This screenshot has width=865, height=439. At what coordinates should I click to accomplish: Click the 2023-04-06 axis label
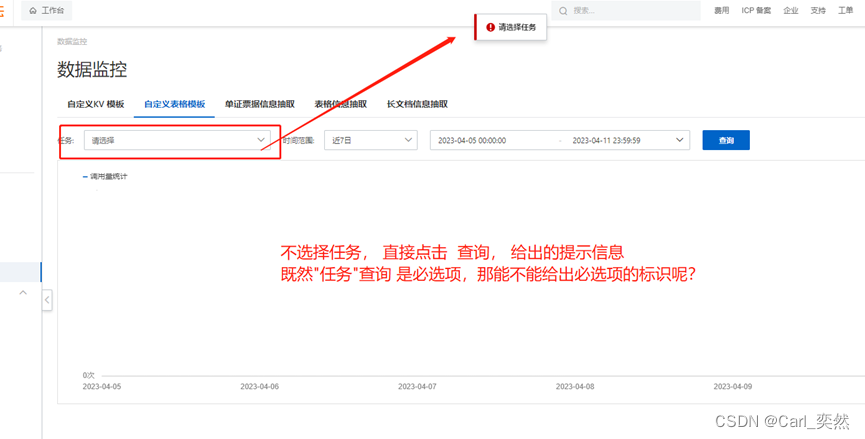click(259, 387)
